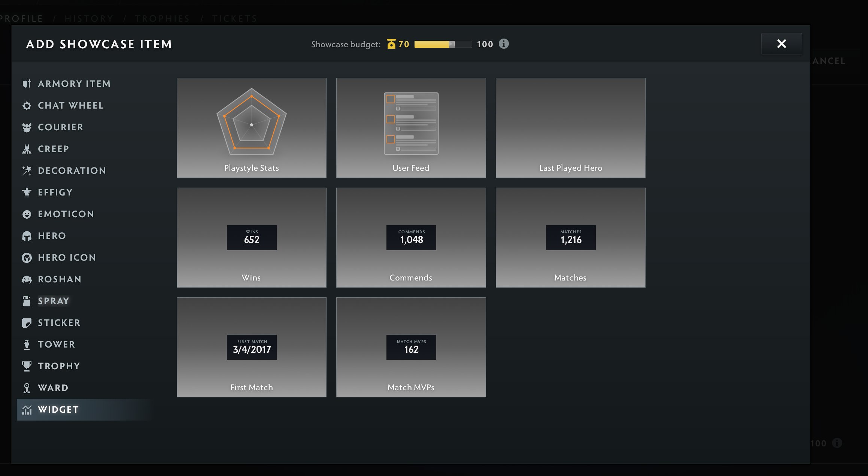Click the Trophy cup icon
This screenshot has width=868, height=476.
tap(27, 366)
